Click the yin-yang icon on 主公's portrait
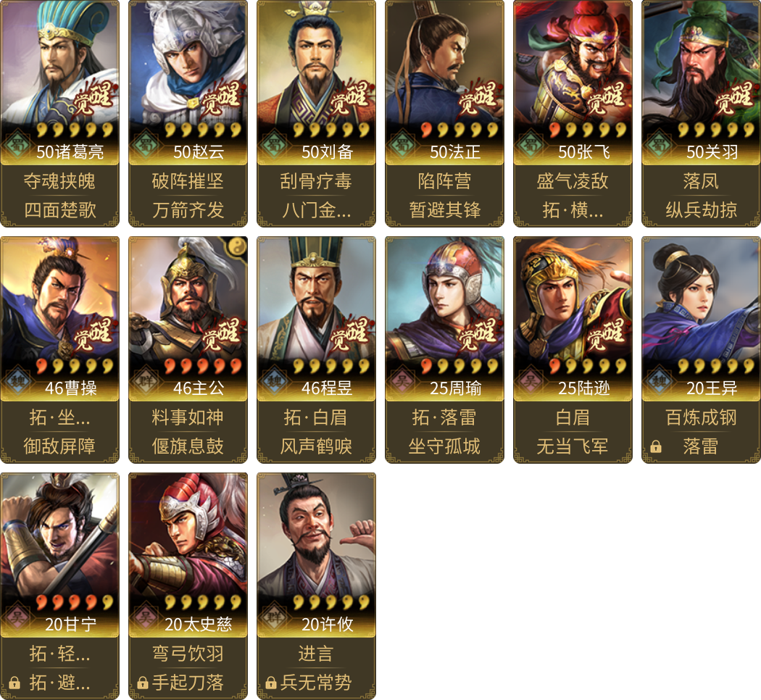Viewport: 761px width, 700px height. (x=236, y=246)
